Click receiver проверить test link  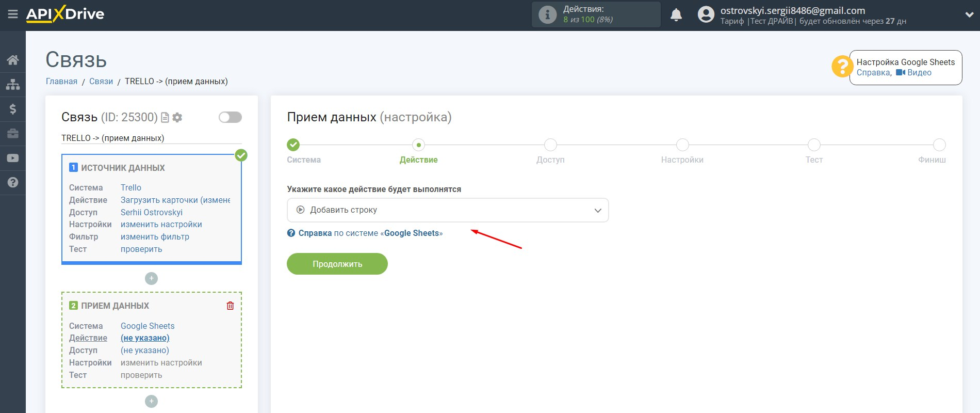141,375
